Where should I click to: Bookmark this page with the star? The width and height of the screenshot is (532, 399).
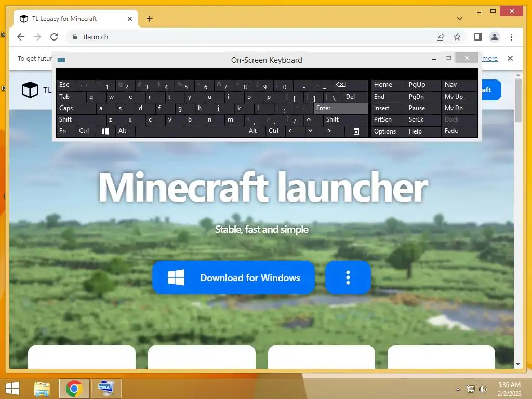point(457,37)
